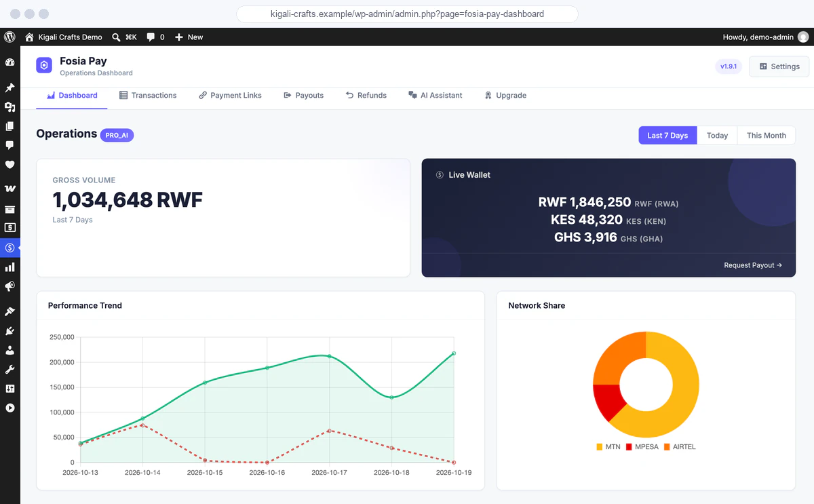The width and height of the screenshot is (814, 504).
Task: Open Payments banknote sidebar icon
Action: click(x=9, y=228)
